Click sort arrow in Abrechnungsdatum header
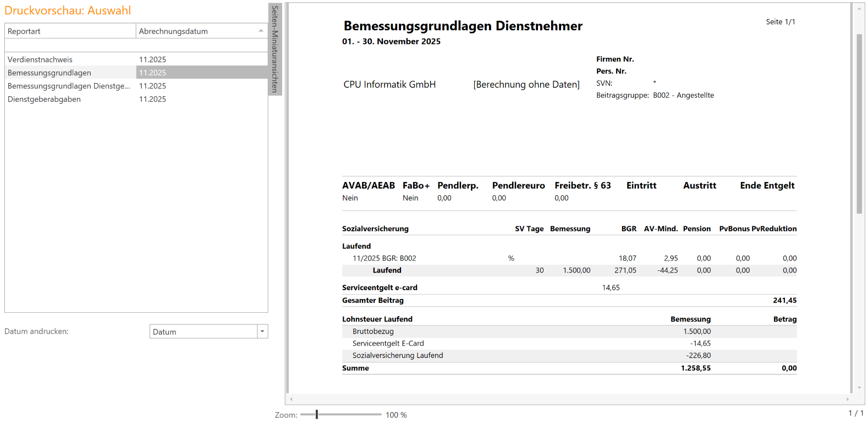868x421 pixels. (x=261, y=31)
